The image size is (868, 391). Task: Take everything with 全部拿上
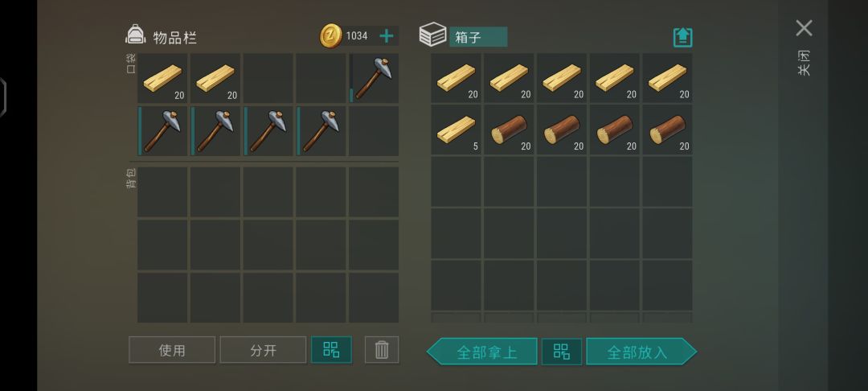click(x=481, y=352)
